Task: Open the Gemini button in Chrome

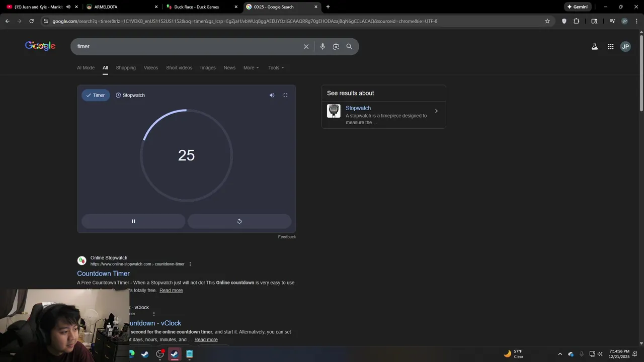Action: pyautogui.click(x=577, y=7)
